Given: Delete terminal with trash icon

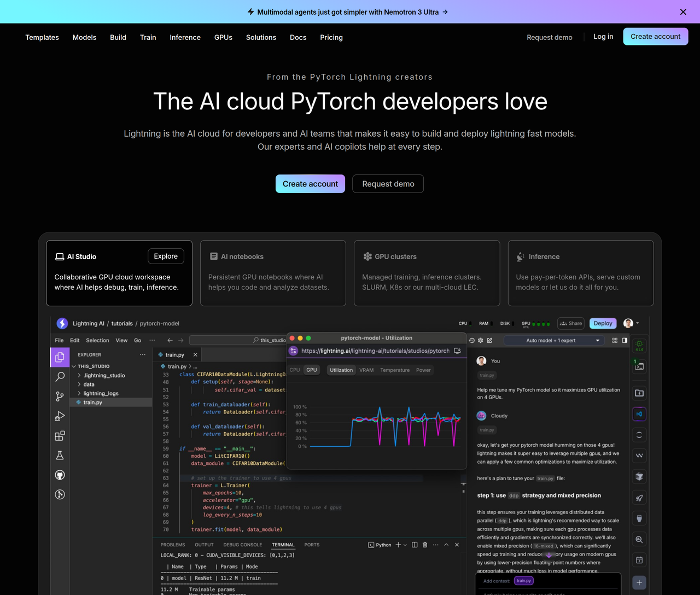Looking at the screenshot, I should (425, 545).
